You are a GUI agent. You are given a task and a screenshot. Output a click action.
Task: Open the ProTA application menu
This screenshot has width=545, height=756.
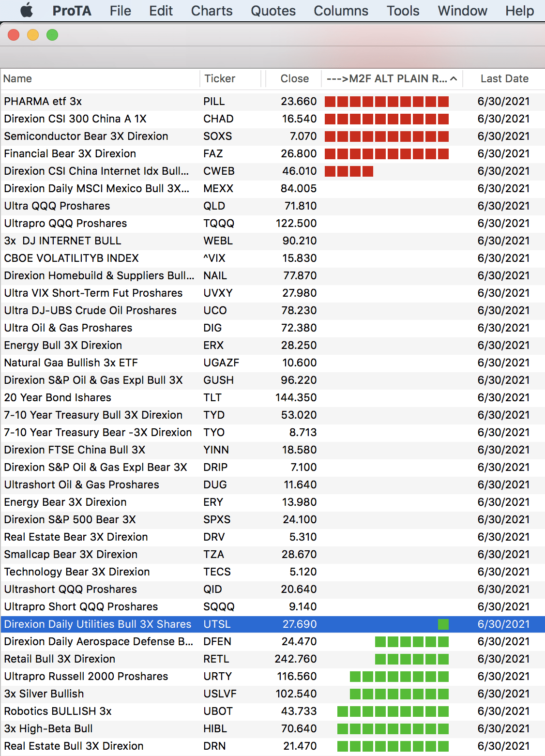[x=72, y=11]
